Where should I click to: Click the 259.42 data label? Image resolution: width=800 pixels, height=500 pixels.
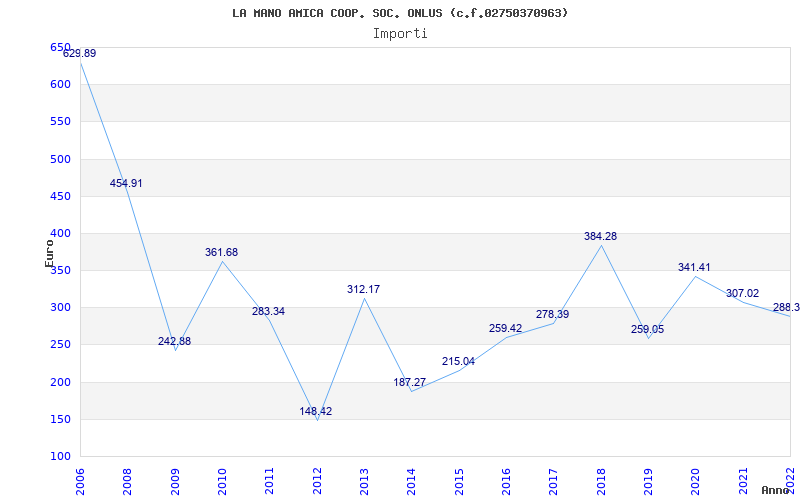(506, 328)
